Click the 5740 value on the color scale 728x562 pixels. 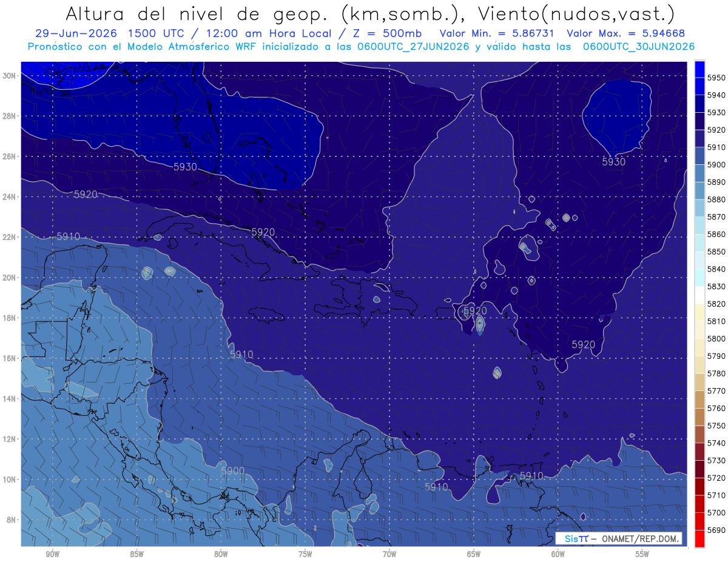pyautogui.click(x=716, y=443)
